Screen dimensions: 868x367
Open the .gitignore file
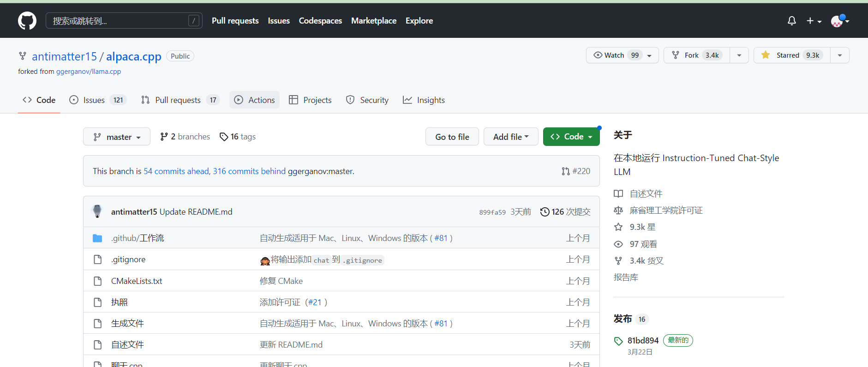[128, 259]
